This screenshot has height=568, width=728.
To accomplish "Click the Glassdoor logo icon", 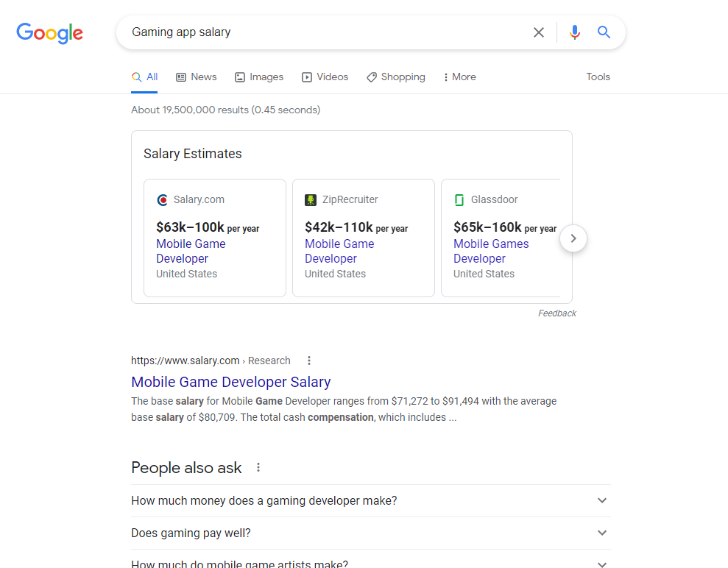I will [459, 200].
